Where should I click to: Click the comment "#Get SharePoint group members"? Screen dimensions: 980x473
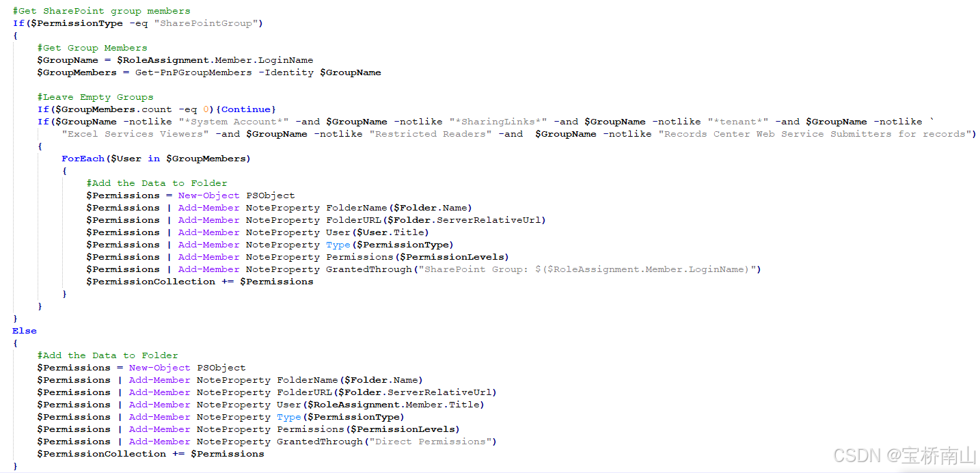101,11
